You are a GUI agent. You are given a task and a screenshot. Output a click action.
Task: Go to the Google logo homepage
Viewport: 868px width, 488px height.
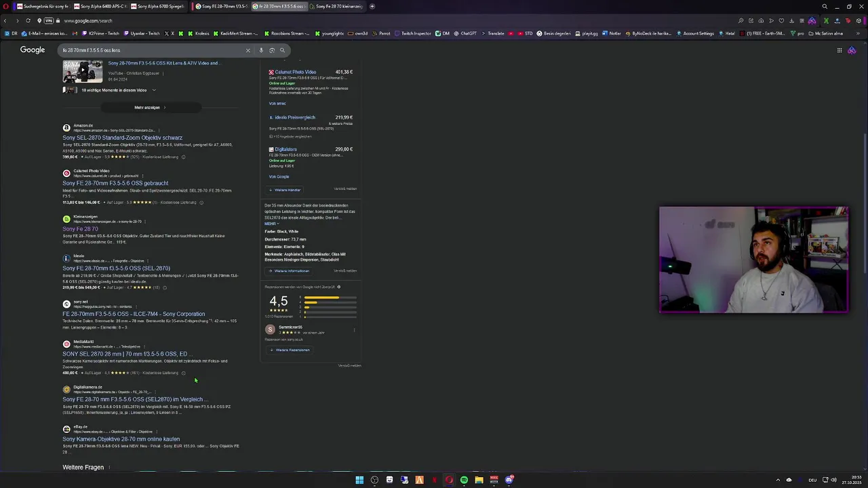(x=32, y=49)
